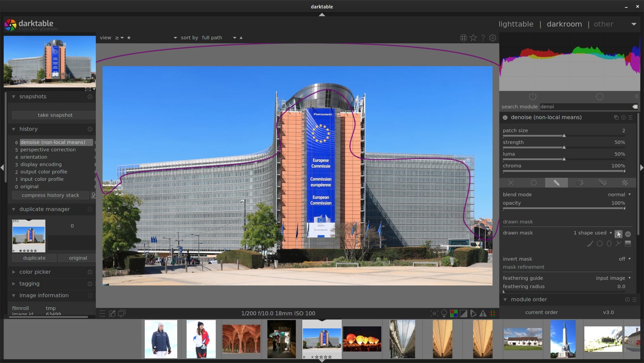Add a gradient drawn mask shape

click(x=628, y=244)
